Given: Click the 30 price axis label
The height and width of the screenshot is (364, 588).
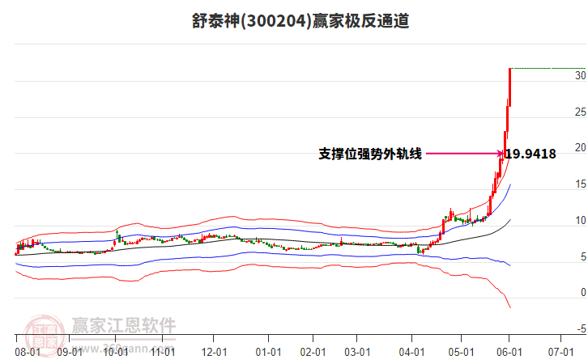Looking at the screenshot, I should coord(581,75).
